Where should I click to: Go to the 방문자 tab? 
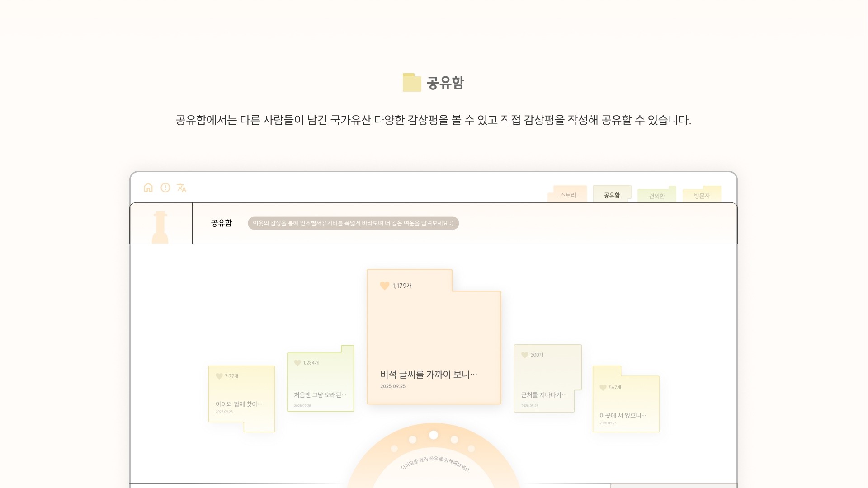[702, 196]
